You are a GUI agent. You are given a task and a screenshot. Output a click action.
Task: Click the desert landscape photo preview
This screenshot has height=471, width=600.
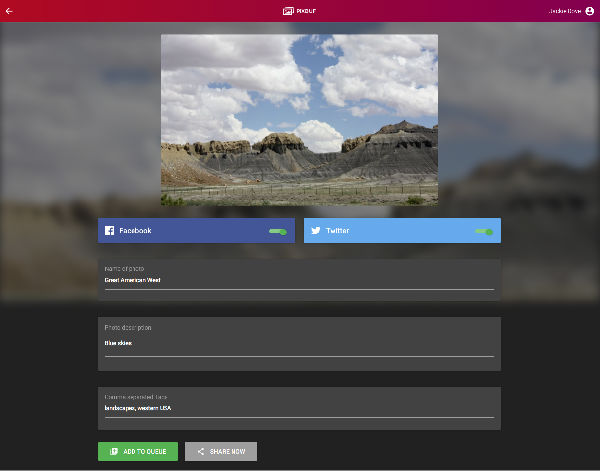(299, 120)
